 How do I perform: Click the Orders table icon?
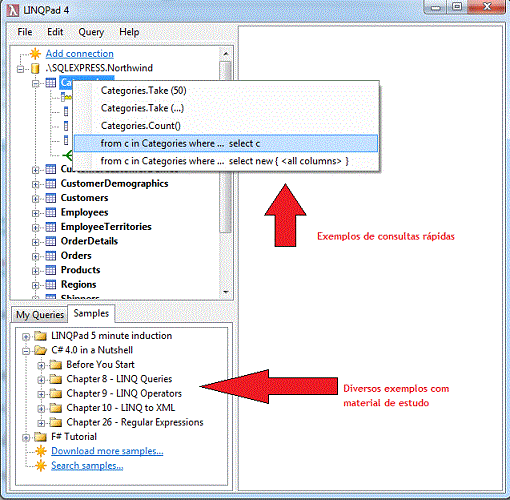click(51, 256)
